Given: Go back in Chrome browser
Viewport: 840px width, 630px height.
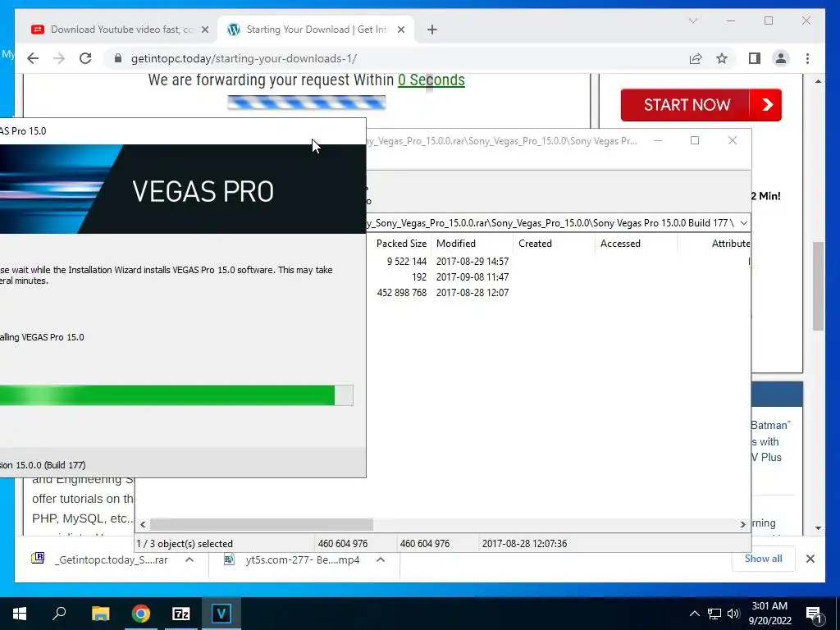Looking at the screenshot, I should tap(33, 58).
